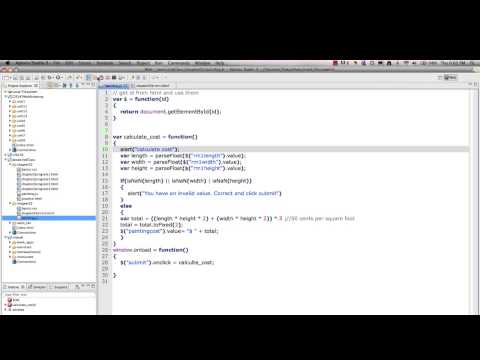
Task: Open the Commands menu
Action: [179, 63]
